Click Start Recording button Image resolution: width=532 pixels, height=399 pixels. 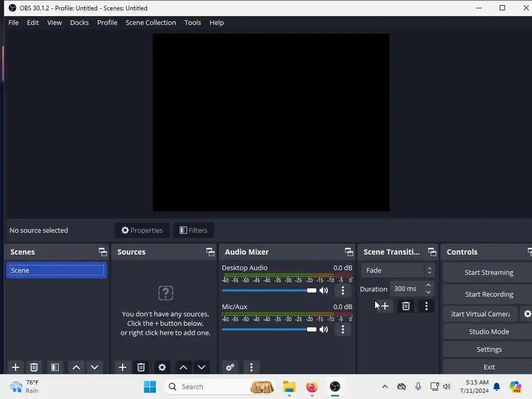[x=488, y=294]
